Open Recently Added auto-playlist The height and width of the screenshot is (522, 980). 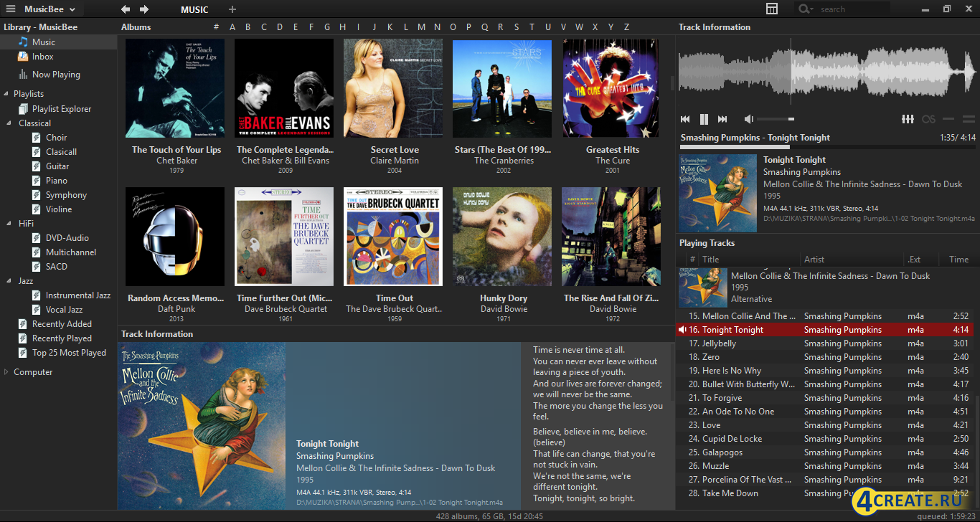point(62,324)
